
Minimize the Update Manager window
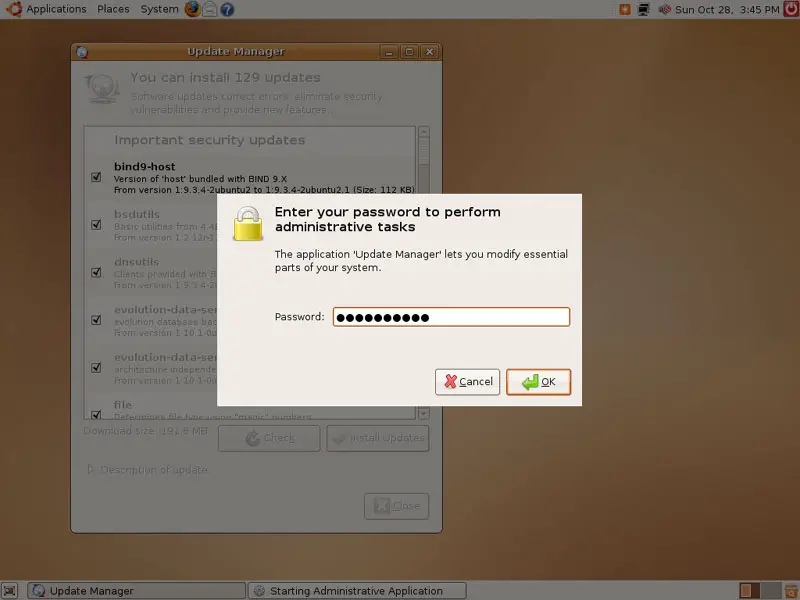(x=389, y=52)
